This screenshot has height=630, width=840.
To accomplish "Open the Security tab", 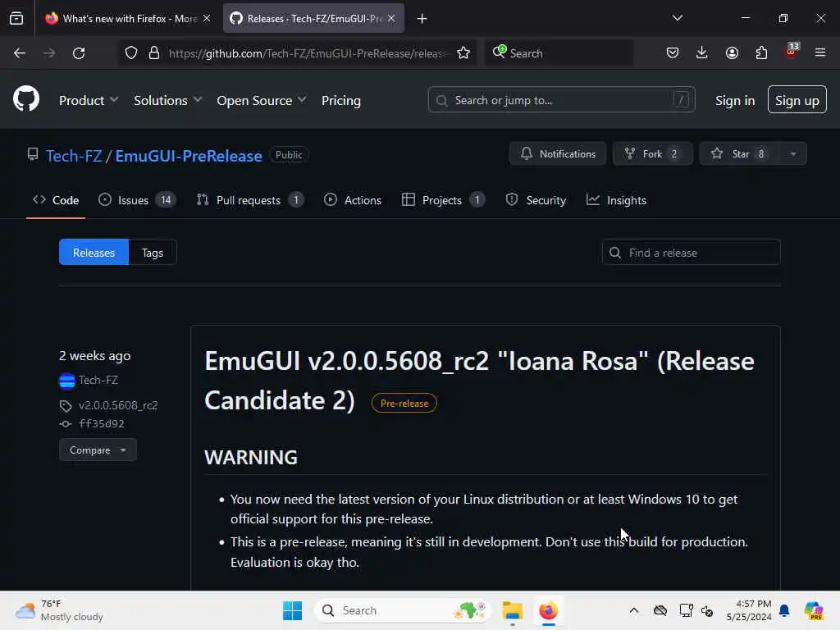I will (x=536, y=200).
